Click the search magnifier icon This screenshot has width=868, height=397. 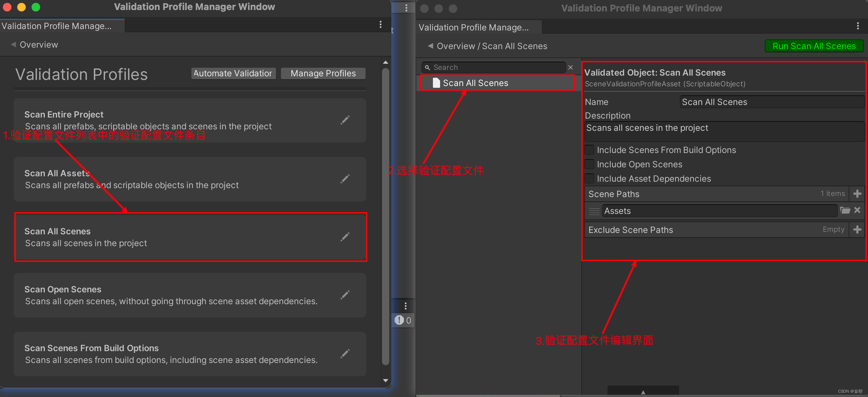(428, 67)
